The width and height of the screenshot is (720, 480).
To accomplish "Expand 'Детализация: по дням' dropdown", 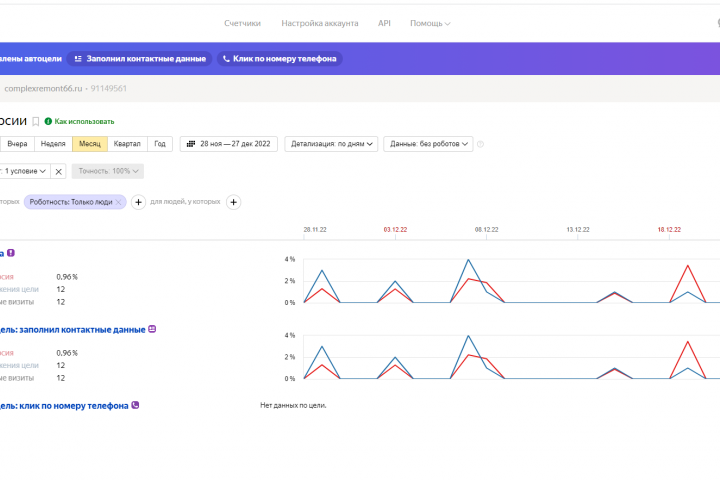I will pyautogui.click(x=331, y=144).
